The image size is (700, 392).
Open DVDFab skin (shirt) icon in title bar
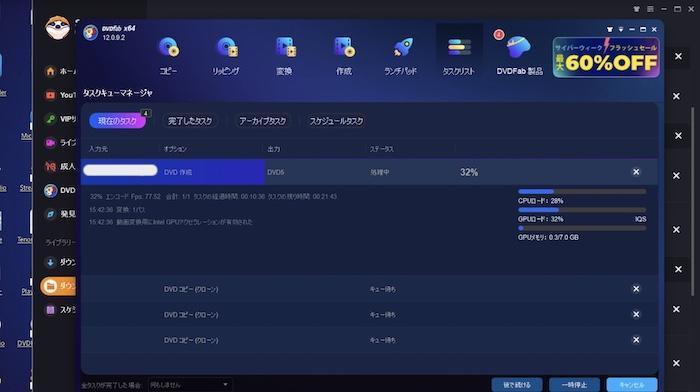pos(610,29)
